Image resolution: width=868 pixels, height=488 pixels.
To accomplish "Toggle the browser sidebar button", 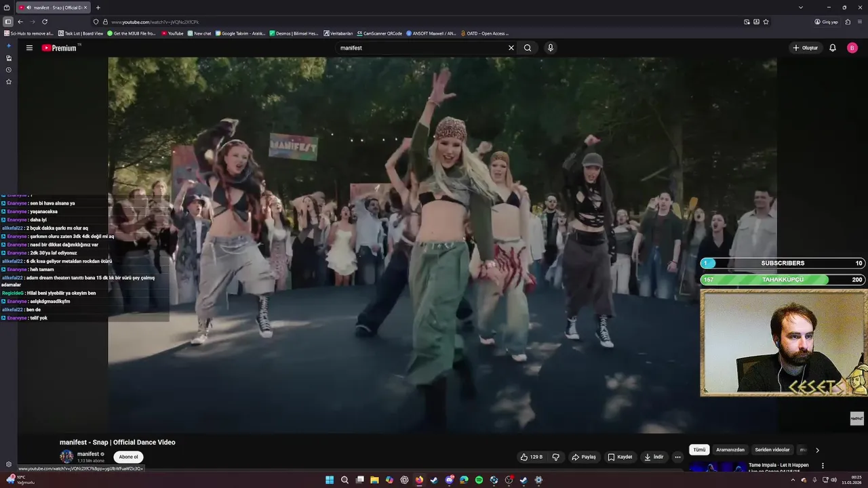I will click(x=7, y=22).
